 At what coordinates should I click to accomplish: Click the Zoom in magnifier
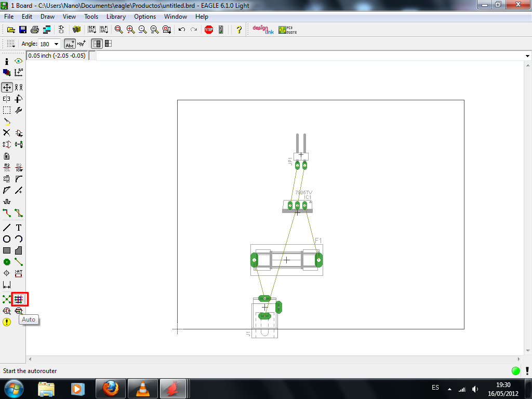[x=130, y=30]
